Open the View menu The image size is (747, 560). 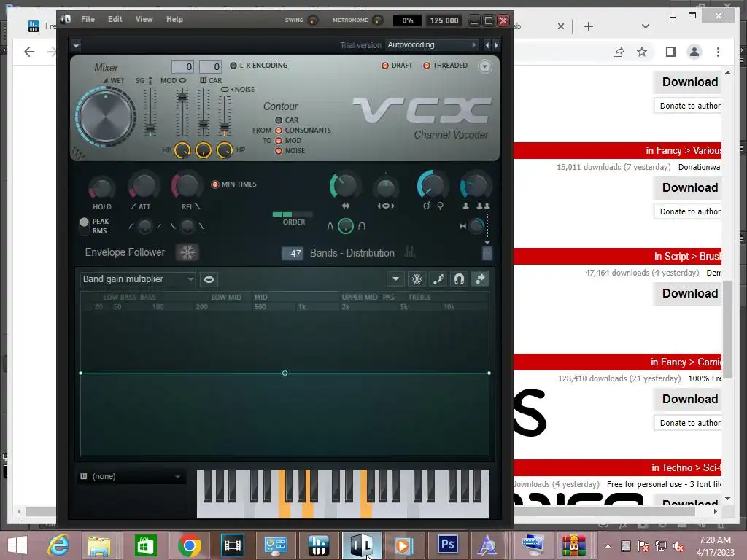[x=144, y=19]
